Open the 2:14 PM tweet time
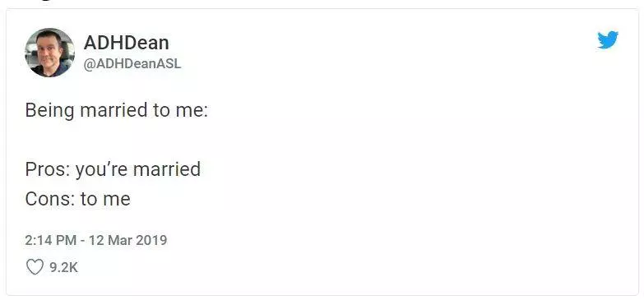 [x=50, y=240]
